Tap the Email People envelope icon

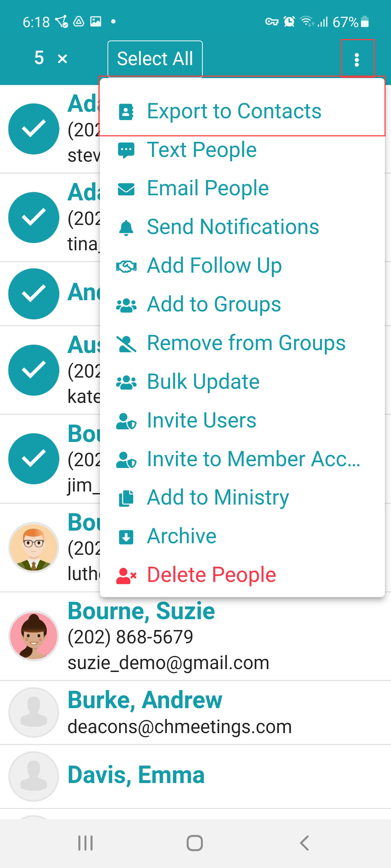[126, 189]
